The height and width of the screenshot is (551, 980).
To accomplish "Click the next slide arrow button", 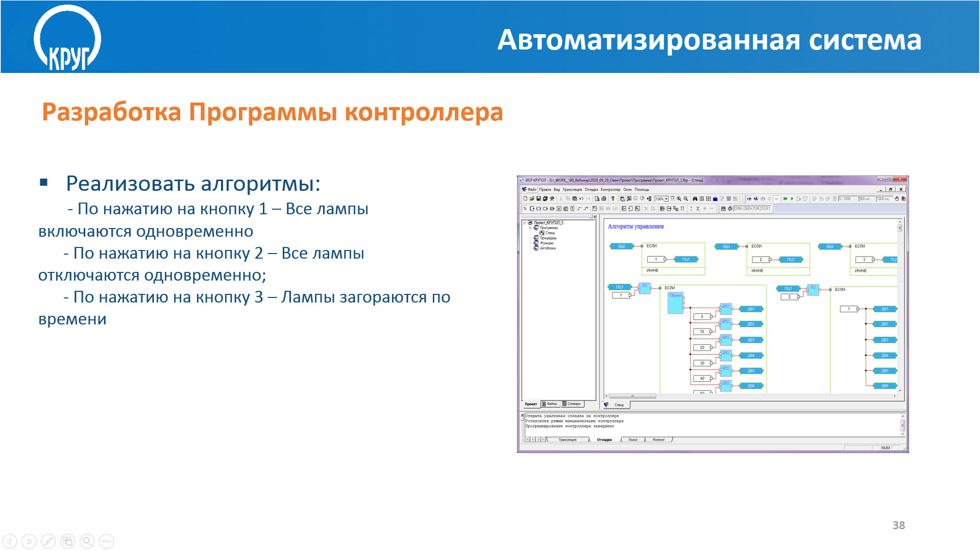I will 29,541.
